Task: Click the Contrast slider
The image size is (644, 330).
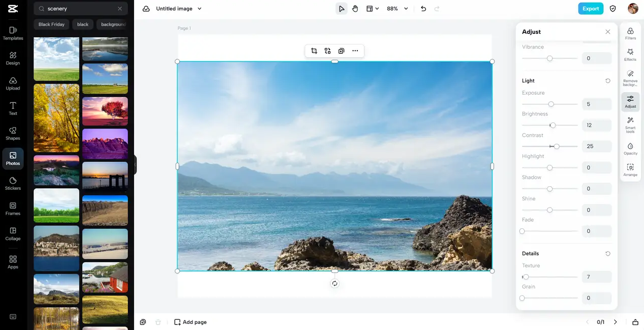Action: tap(550, 146)
